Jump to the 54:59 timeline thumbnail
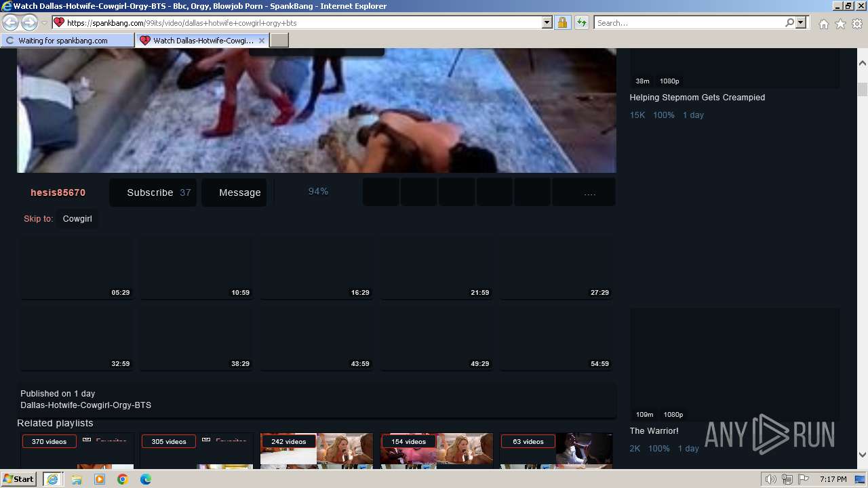The width and height of the screenshot is (868, 488). pos(557,338)
